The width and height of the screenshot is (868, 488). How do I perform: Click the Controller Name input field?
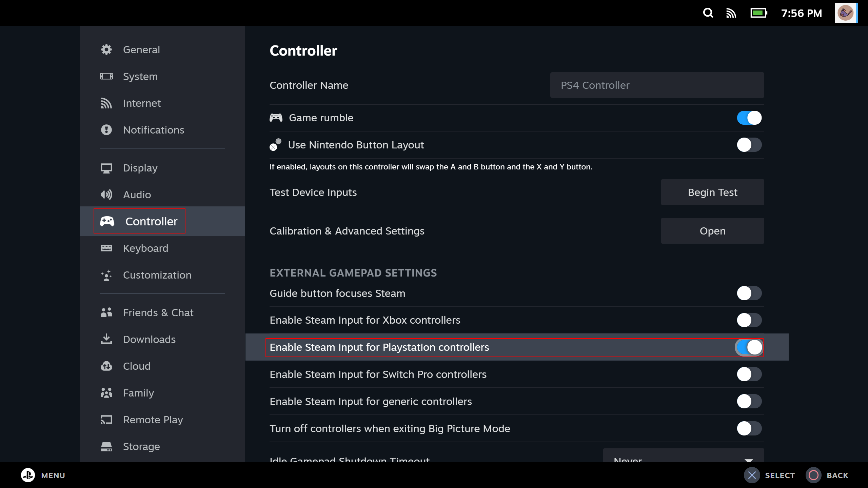tap(657, 85)
